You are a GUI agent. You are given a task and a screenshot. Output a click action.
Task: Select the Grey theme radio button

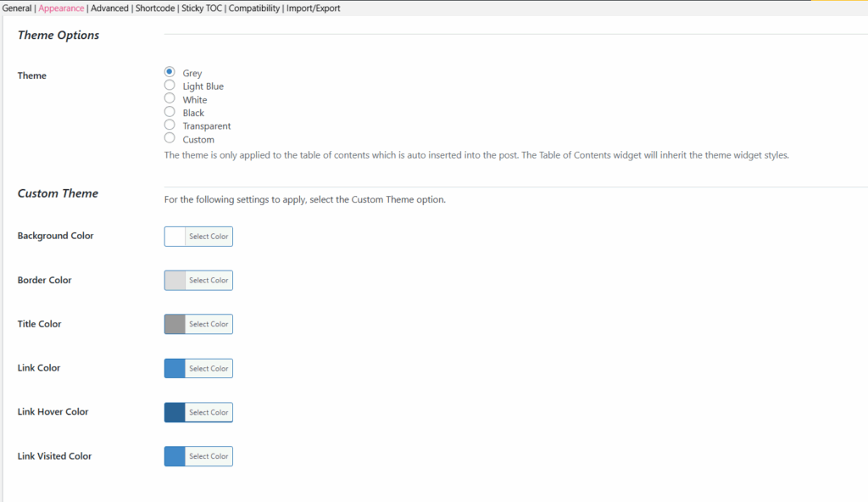point(170,72)
